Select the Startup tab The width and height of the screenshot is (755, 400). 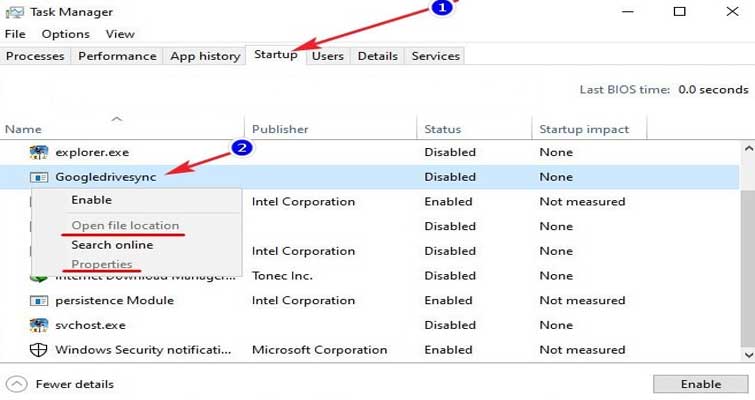(x=276, y=55)
